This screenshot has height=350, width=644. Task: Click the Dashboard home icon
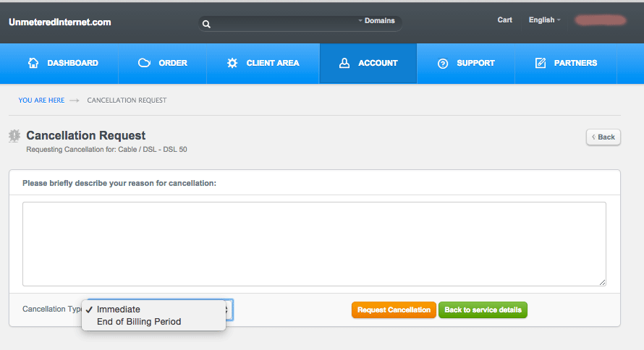(33, 63)
